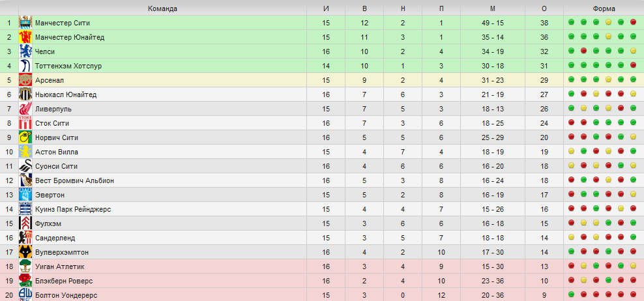Open the Ньюкасл Юнайтед team link
The width and height of the screenshot is (644, 301).
[66, 95]
